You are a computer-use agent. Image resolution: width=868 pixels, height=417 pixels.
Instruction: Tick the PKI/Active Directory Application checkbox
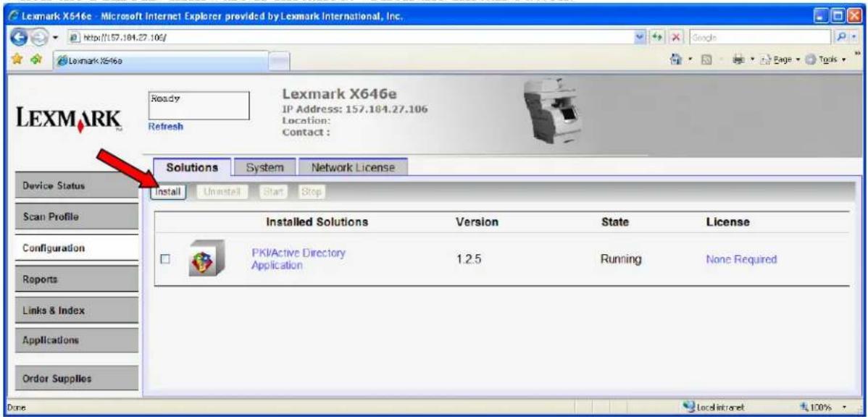pos(164,259)
